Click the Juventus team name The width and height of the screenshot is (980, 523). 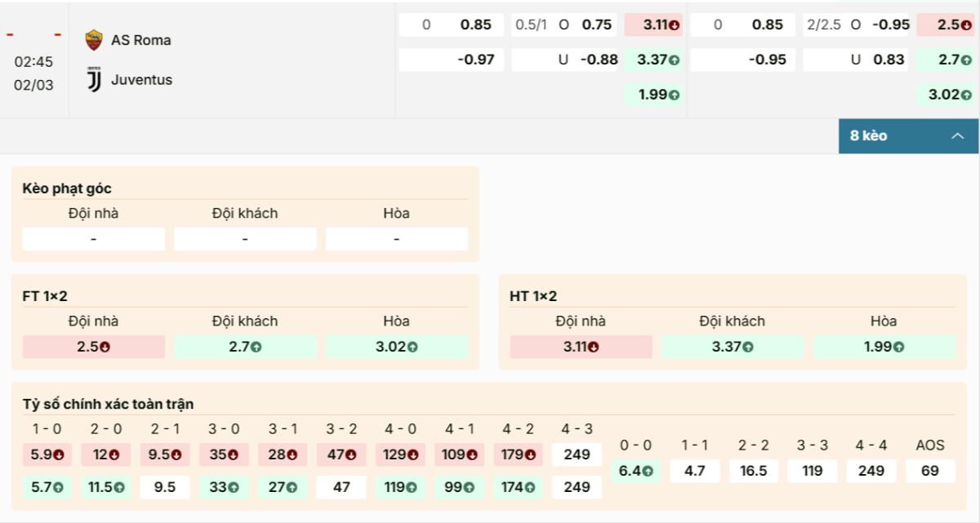click(141, 80)
